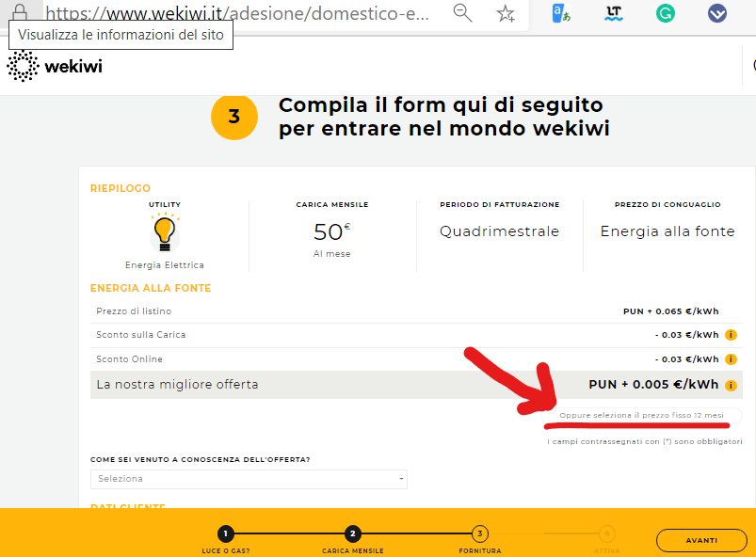Open the Grammarly extension icon
756x557 pixels.
(x=666, y=13)
